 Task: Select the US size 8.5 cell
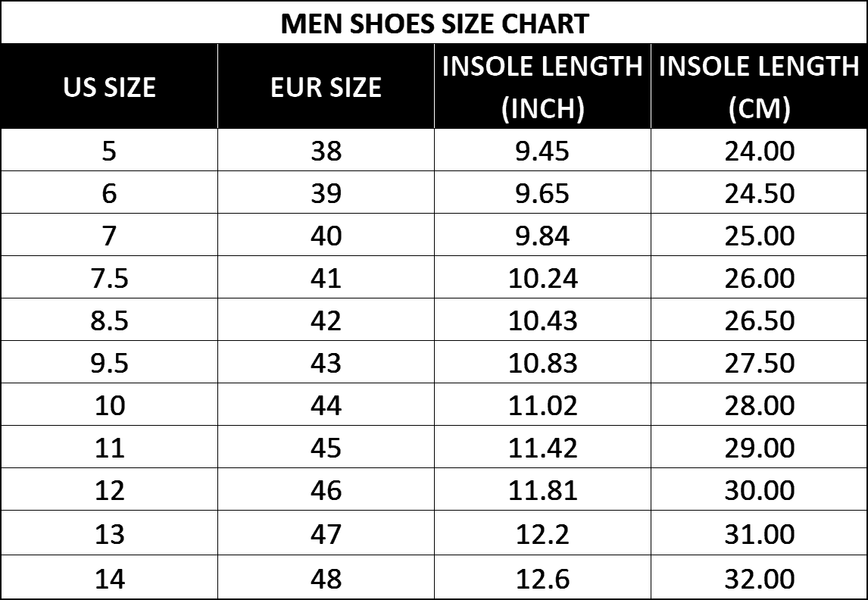[109, 320]
